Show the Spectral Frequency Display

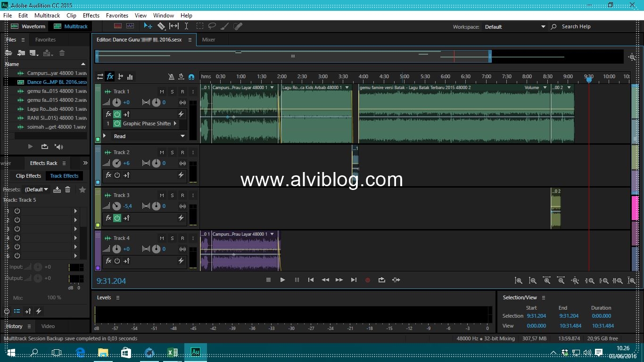tap(118, 26)
